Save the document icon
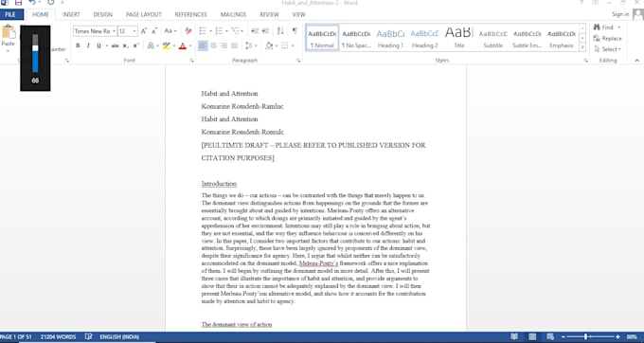 [x=18, y=3]
